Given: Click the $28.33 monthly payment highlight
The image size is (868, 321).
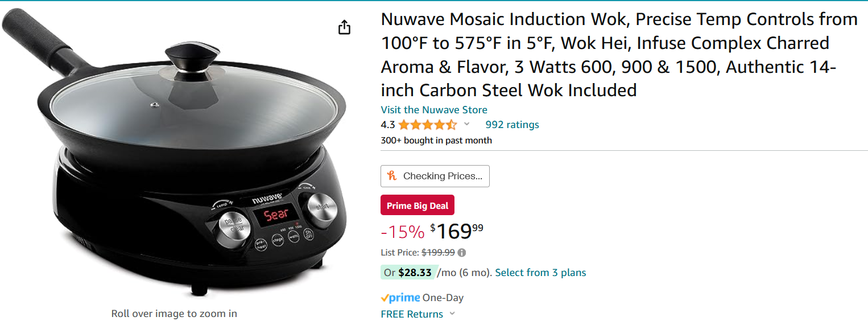Looking at the screenshot, I should point(409,273).
